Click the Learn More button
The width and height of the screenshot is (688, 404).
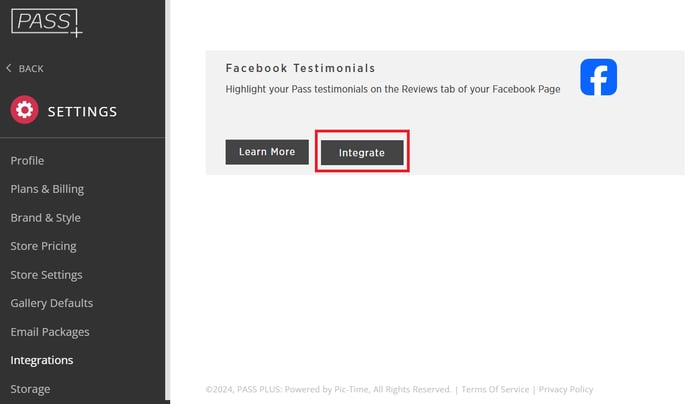point(267,152)
